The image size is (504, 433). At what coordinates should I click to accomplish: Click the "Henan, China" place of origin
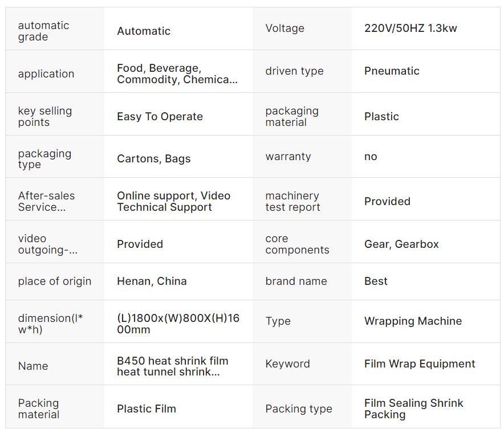pyautogui.click(x=152, y=281)
